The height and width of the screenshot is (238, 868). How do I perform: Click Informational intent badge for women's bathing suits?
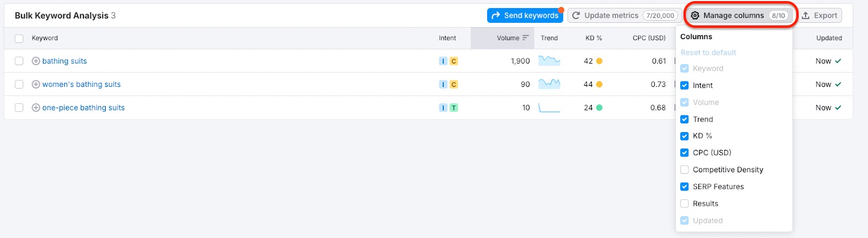(x=443, y=84)
